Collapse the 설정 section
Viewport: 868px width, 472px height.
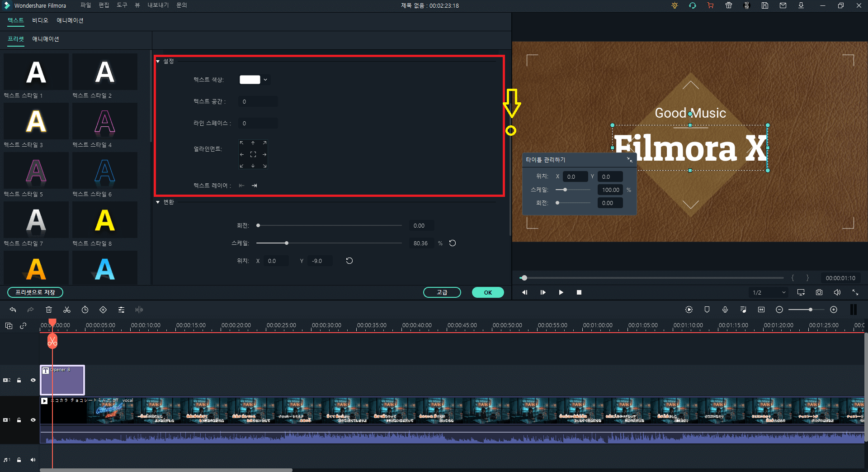click(158, 61)
